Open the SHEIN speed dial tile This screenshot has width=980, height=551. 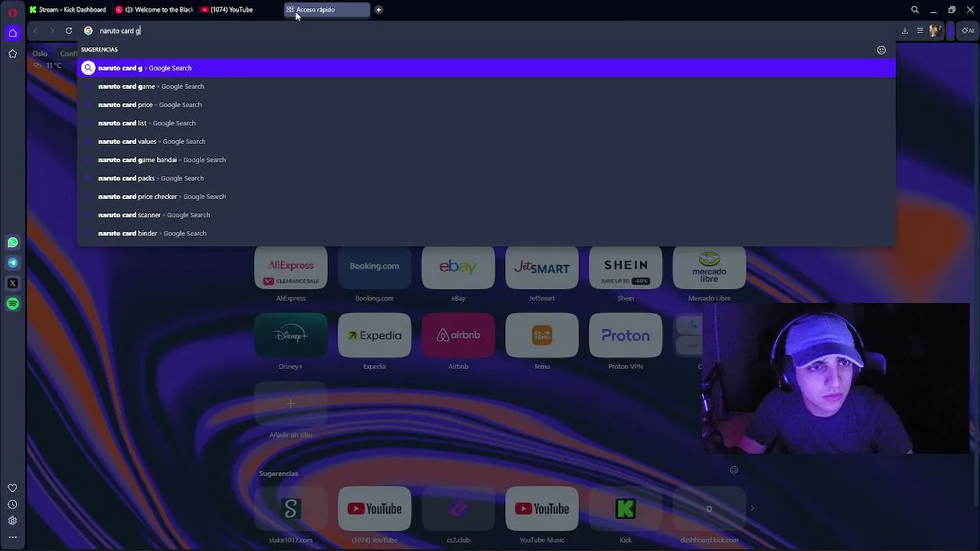(626, 267)
